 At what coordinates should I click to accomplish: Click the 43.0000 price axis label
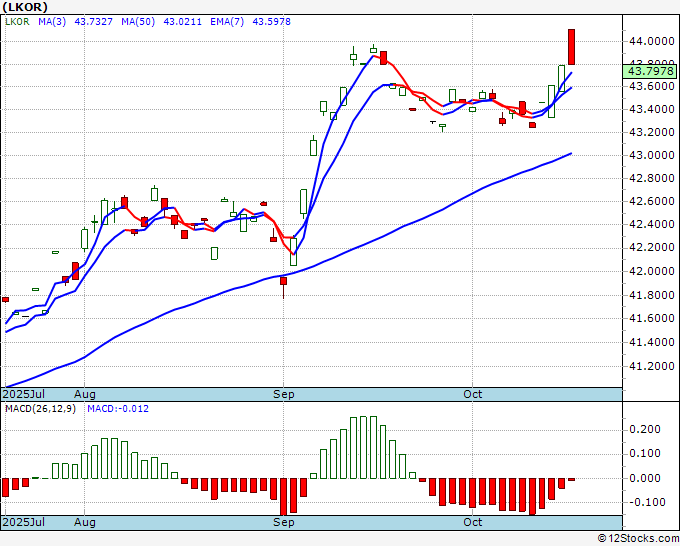tap(652, 155)
